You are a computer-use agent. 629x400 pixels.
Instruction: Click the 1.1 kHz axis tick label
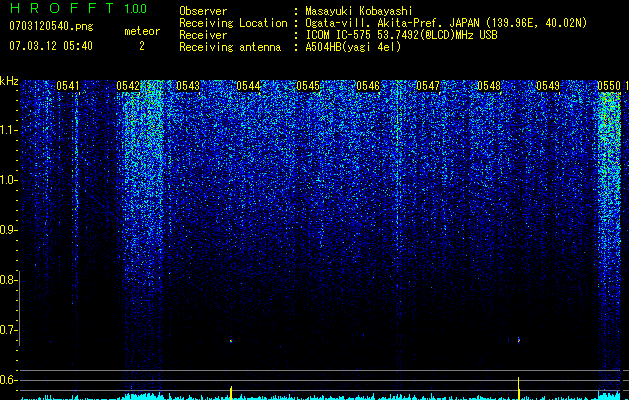click(8, 130)
